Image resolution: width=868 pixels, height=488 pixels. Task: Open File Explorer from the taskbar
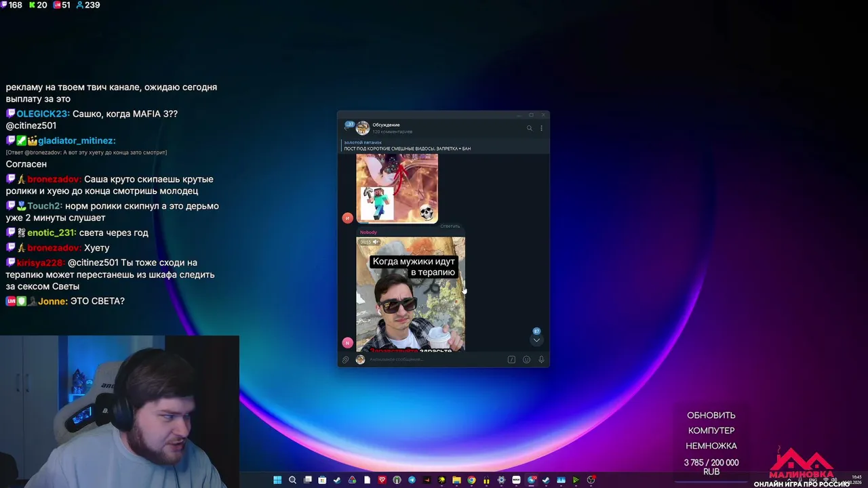click(x=456, y=481)
